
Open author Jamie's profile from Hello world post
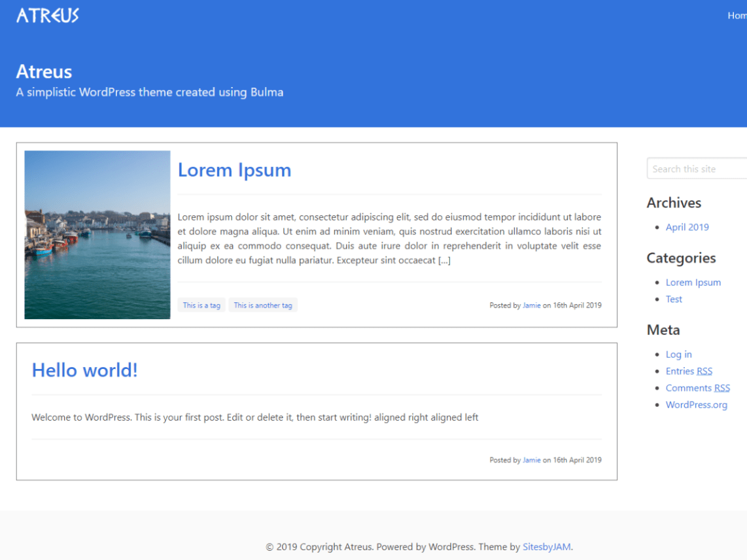click(x=531, y=460)
